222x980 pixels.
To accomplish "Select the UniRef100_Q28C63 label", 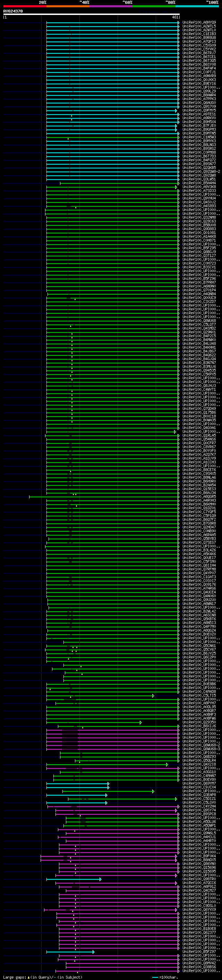I will (199, 221).
